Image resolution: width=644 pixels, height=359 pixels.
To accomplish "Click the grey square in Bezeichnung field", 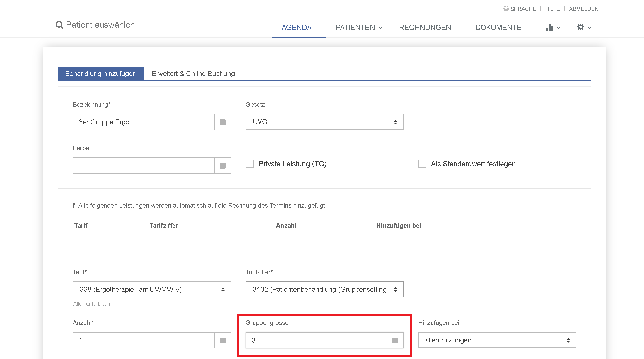I will tap(223, 122).
